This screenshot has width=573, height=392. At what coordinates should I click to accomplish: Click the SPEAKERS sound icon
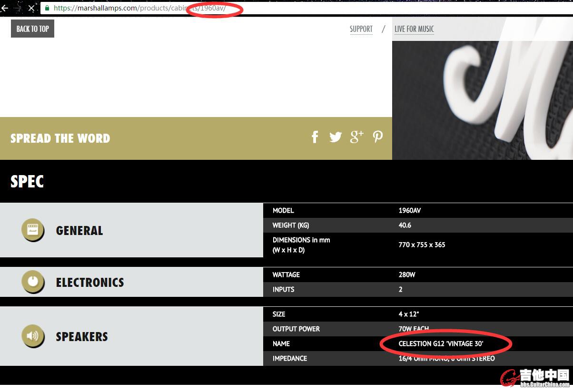pyautogui.click(x=33, y=336)
